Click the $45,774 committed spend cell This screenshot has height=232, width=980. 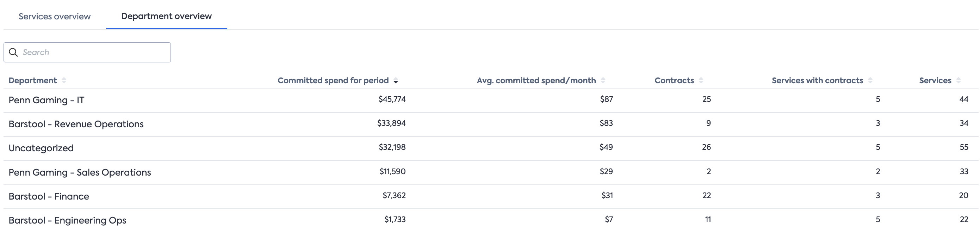pos(392,99)
